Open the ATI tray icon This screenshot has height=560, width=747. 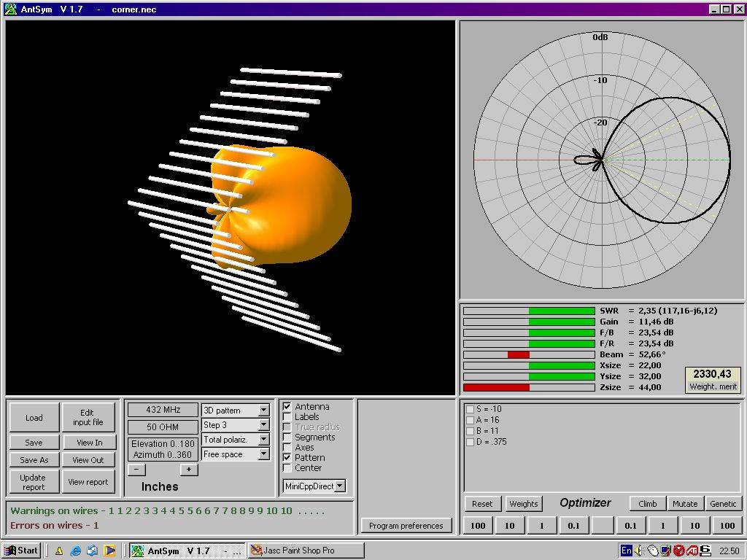(692, 551)
